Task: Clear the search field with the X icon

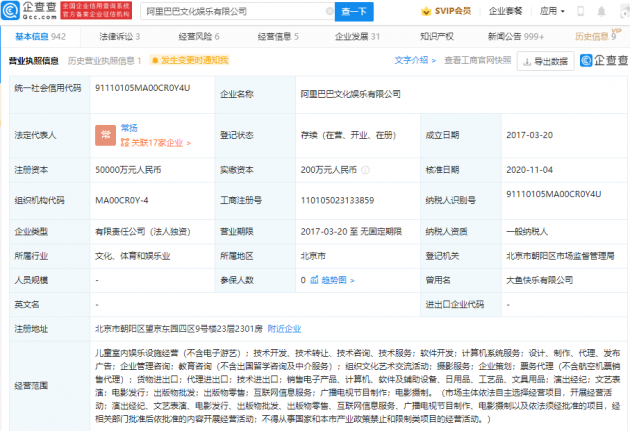Action: pos(329,11)
